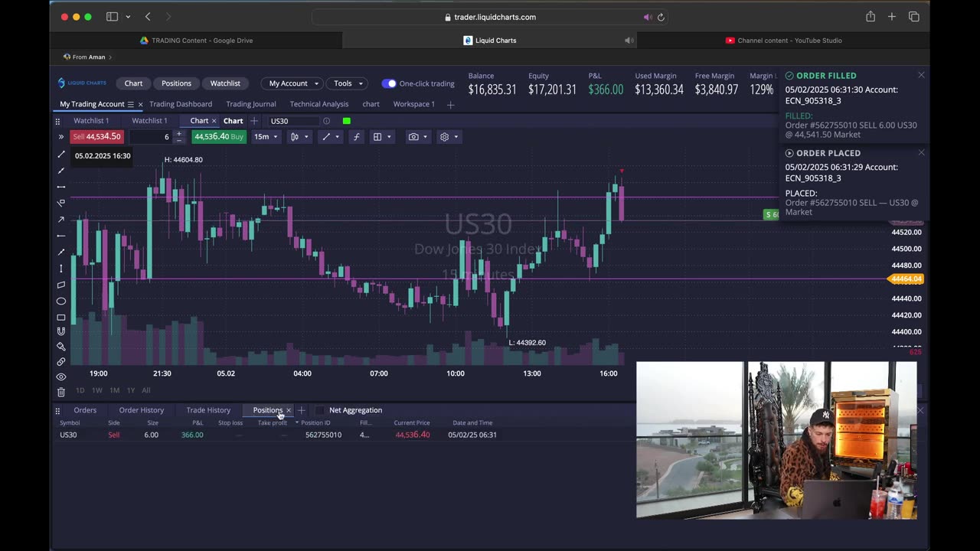Screen dimensions: 980x551
Task: Open the screenshot camera dropdown arrow
Action: point(425,137)
